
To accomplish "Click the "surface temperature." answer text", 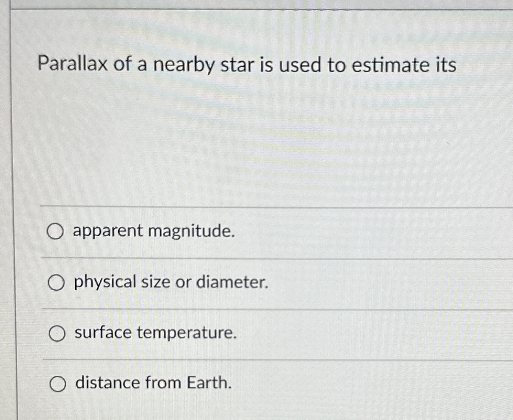I will pos(155,333).
